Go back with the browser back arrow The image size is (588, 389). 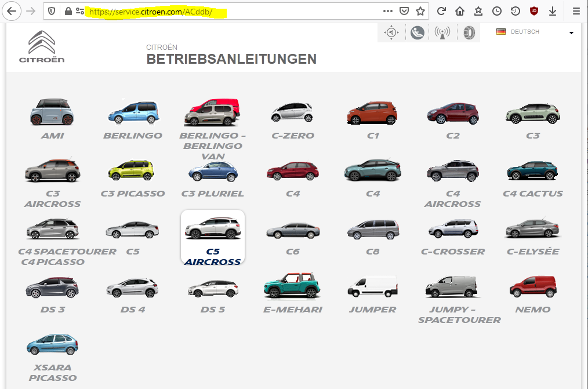(x=12, y=11)
